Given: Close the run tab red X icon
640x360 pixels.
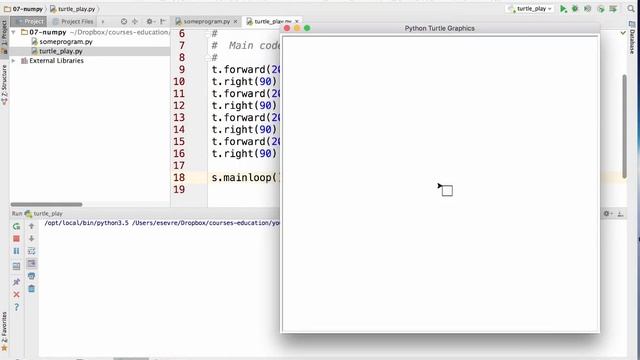Looking at the screenshot, I should [x=16, y=295].
